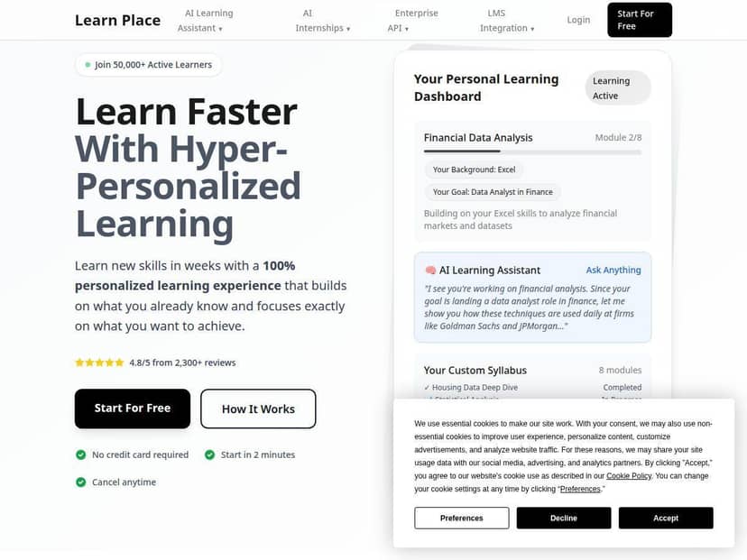Click the Financial Data Analysis progress bar
The height and width of the screenshot is (560, 747).
coord(532,151)
